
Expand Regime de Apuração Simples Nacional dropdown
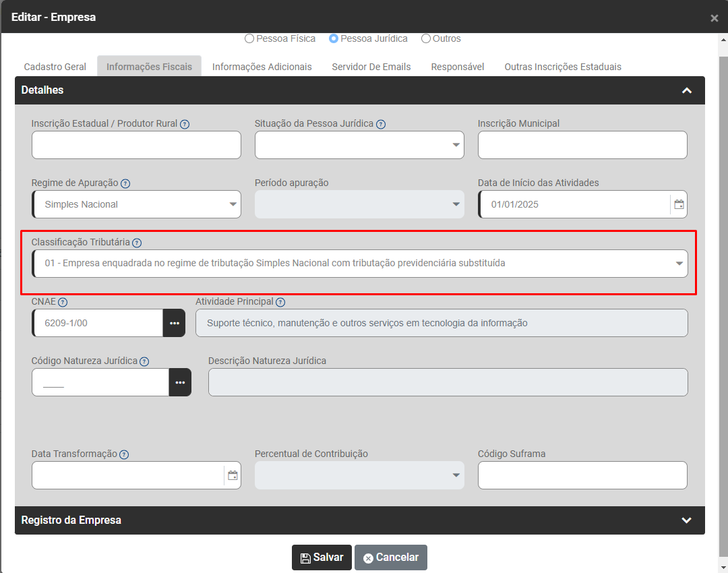(x=136, y=204)
